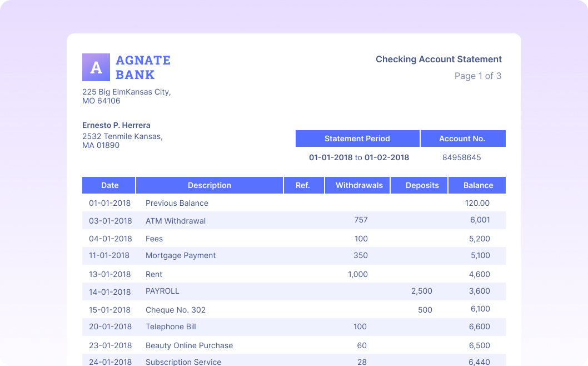588x366 pixels.
Task: Select the Account No. header
Action: pyautogui.click(x=464, y=139)
